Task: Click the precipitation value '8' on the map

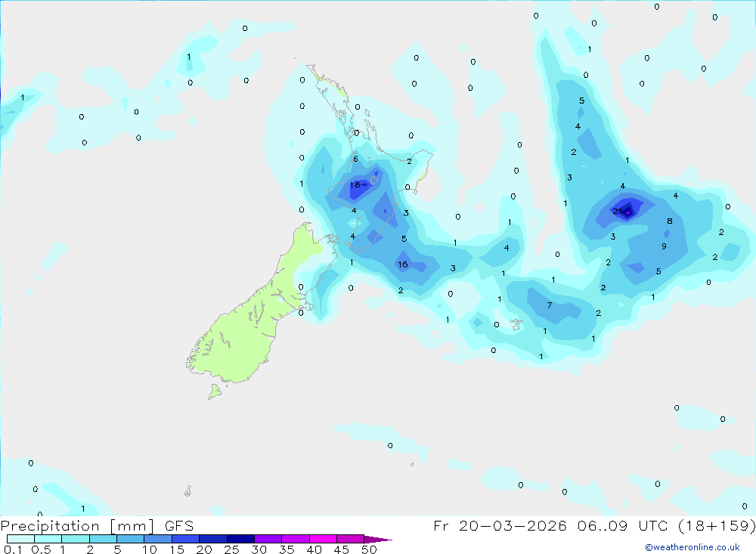Action: click(x=670, y=221)
